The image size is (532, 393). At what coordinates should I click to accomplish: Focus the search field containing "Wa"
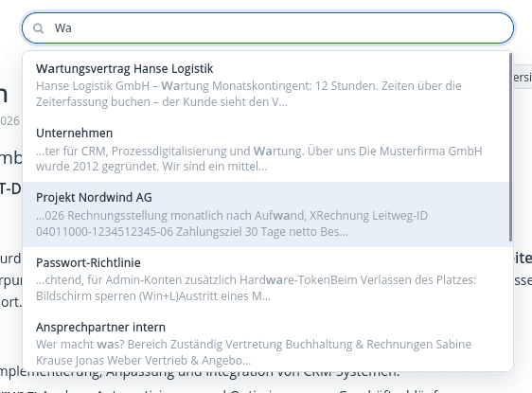click(x=268, y=28)
